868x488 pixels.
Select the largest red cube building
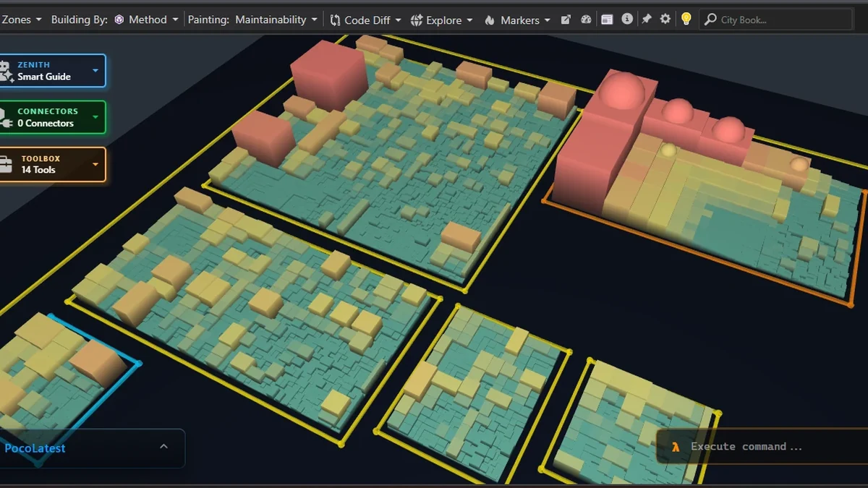pyautogui.click(x=329, y=75)
